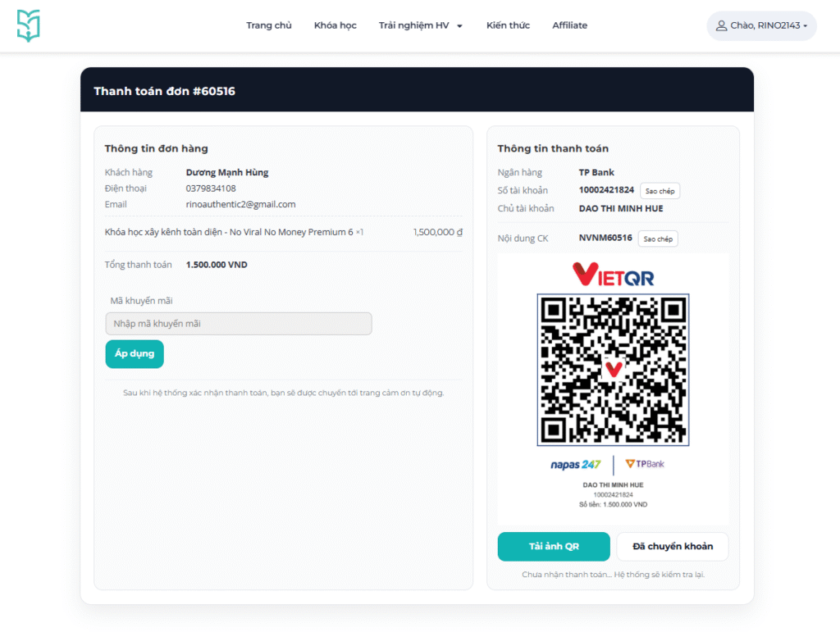Click the email rinoauthentic2@gmail.com text
This screenshot has width=840, height=632.
[240, 204]
